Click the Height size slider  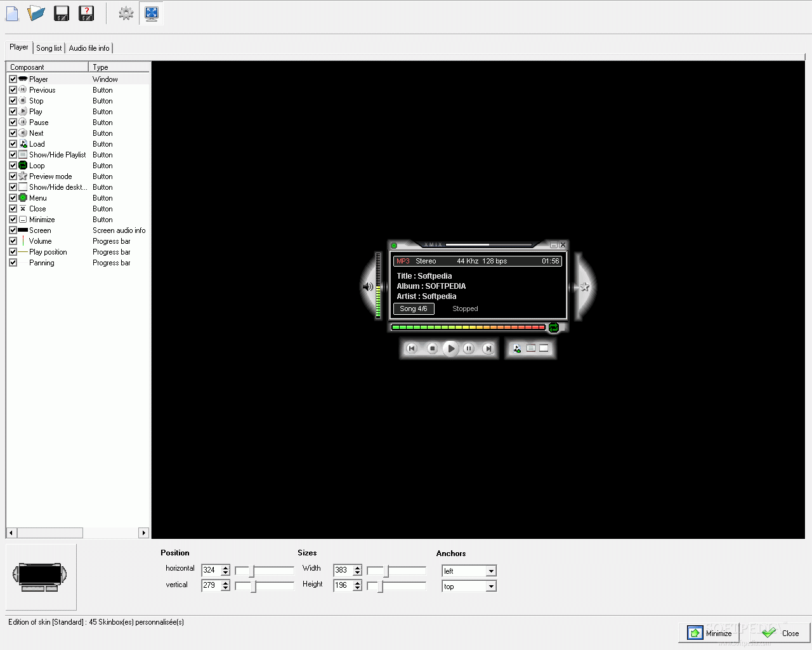(x=396, y=586)
